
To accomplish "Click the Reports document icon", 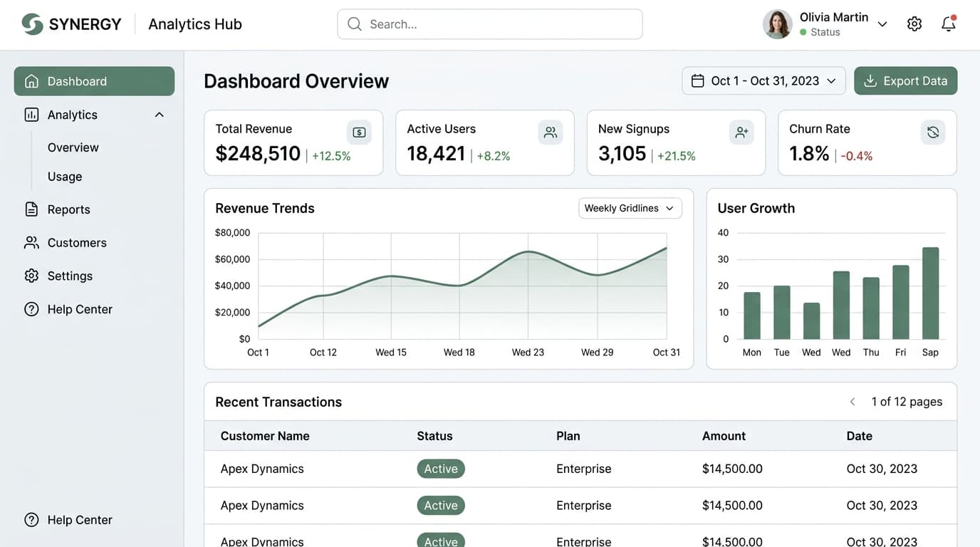I will (31, 209).
